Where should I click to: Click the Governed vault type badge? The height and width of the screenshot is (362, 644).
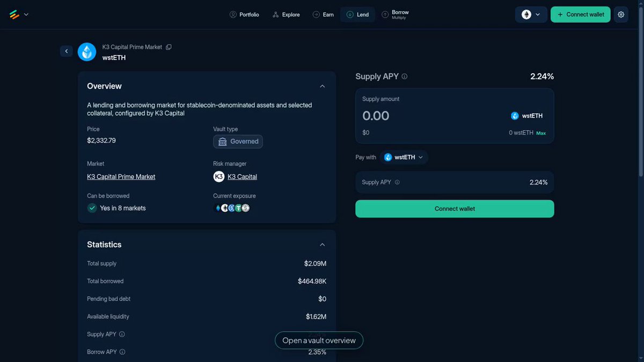pos(238,142)
